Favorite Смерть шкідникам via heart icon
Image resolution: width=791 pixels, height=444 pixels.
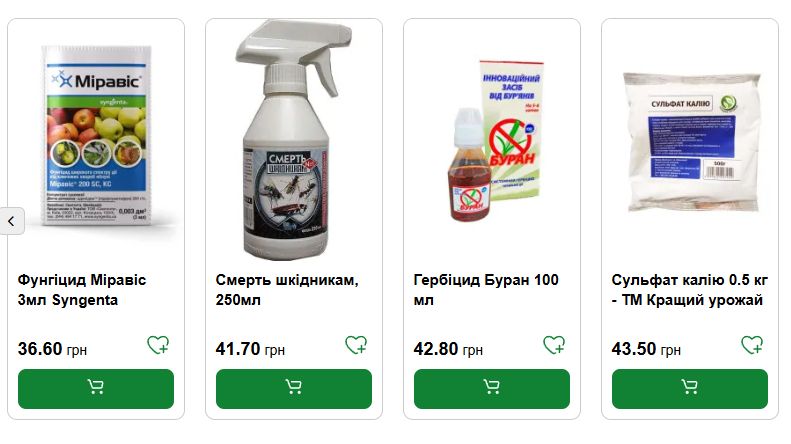click(x=356, y=345)
